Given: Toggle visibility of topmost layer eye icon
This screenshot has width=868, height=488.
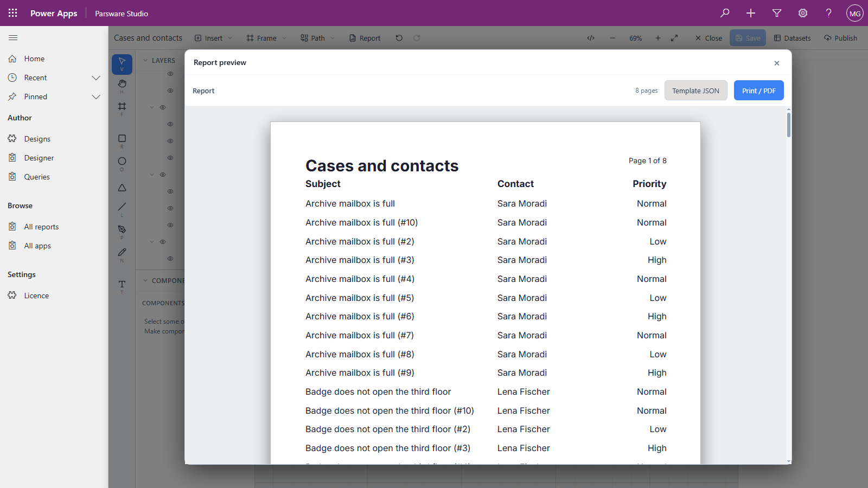Looking at the screenshot, I should click(170, 74).
